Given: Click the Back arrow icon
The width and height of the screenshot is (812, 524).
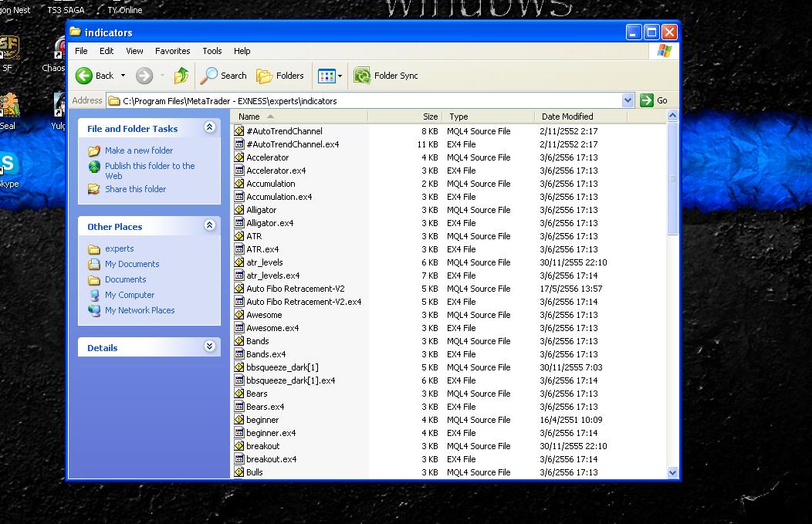Looking at the screenshot, I should (83, 76).
